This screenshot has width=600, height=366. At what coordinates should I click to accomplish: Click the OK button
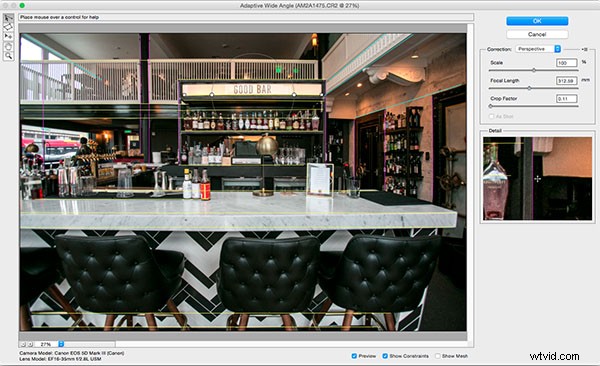click(537, 21)
